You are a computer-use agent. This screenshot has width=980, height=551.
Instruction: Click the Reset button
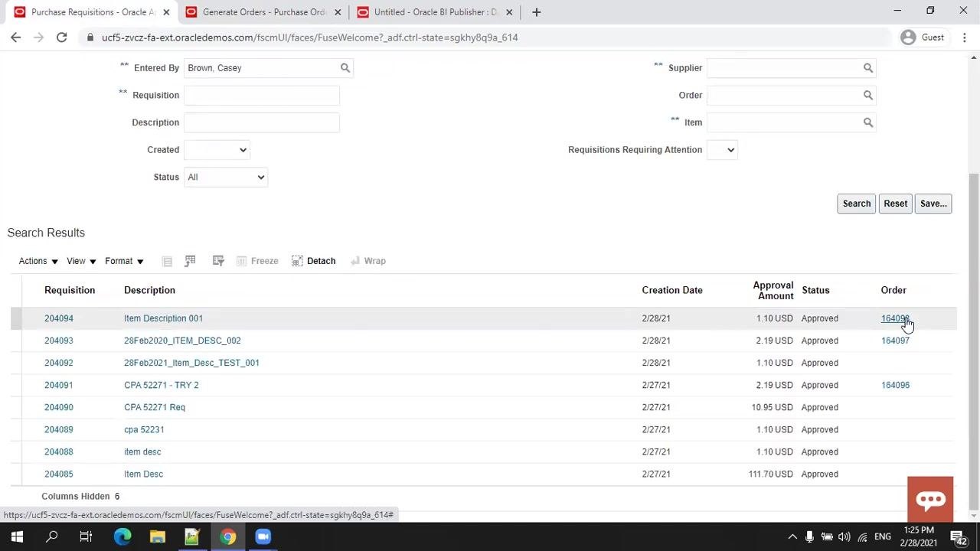pos(895,204)
